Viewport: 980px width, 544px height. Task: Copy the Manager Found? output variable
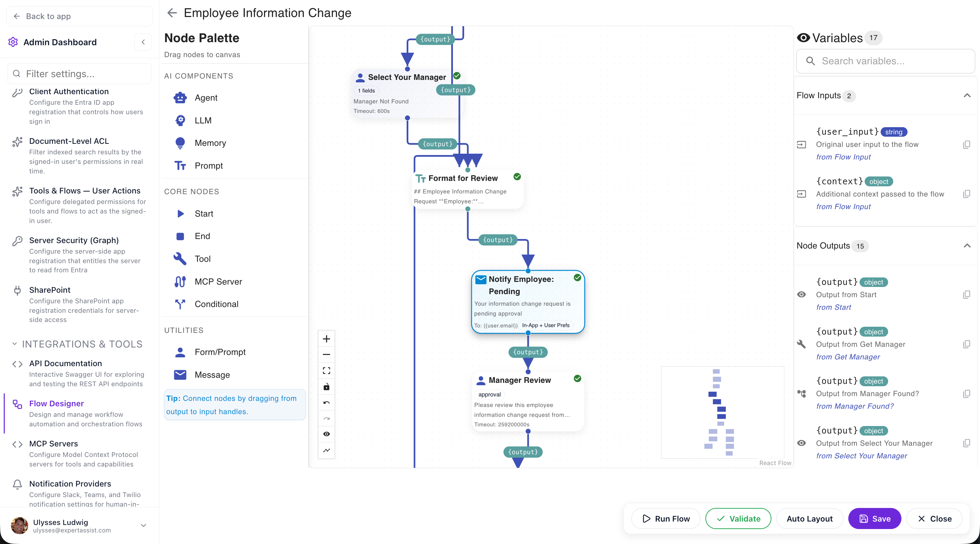pyautogui.click(x=967, y=394)
